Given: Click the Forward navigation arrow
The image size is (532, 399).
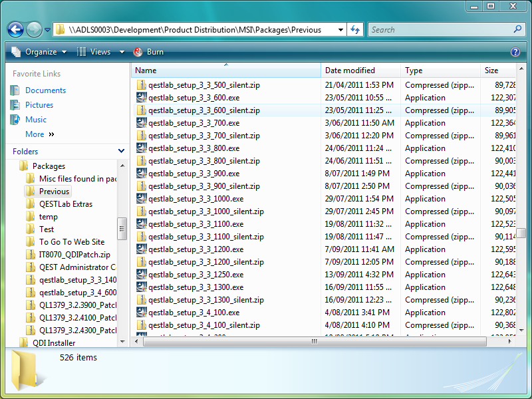Looking at the screenshot, I should click(x=33, y=29).
